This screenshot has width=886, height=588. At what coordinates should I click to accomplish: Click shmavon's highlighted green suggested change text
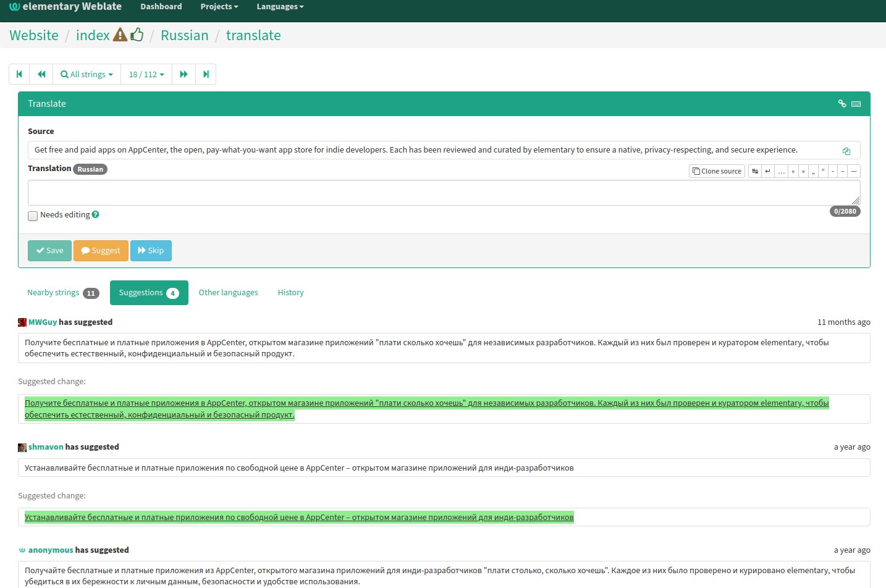pos(299,517)
